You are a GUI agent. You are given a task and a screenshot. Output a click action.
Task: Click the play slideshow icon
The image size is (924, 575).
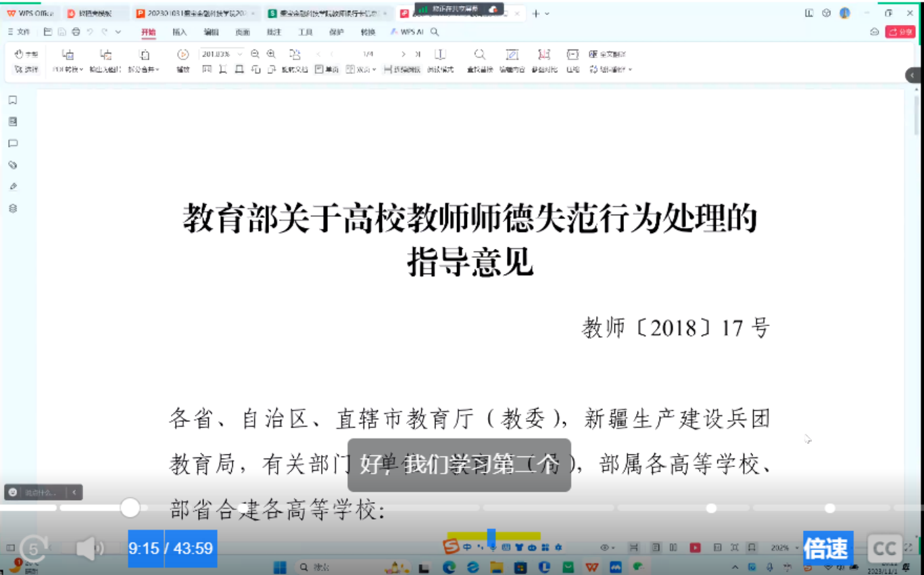click(x=183, y=54)
